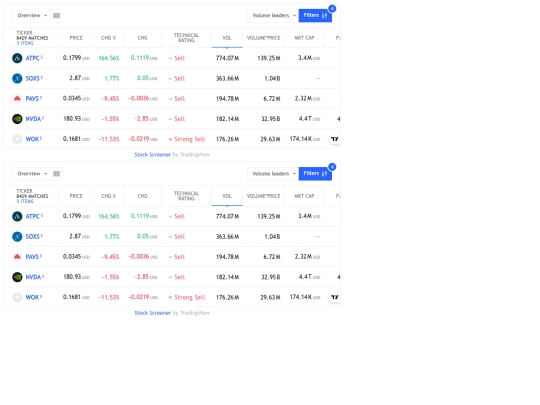Click SOXS logo icon in top screener
Viewport: 540px width, 405px height.
(17, 79)
